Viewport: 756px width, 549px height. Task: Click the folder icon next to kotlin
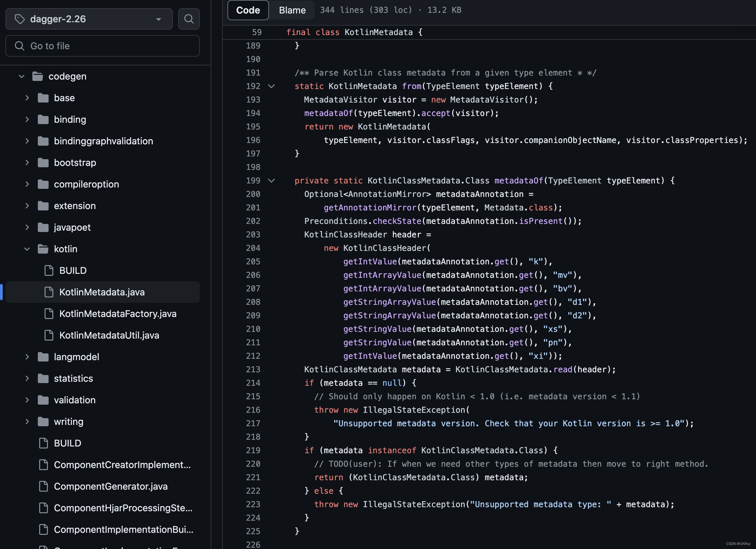coord(43,249)
